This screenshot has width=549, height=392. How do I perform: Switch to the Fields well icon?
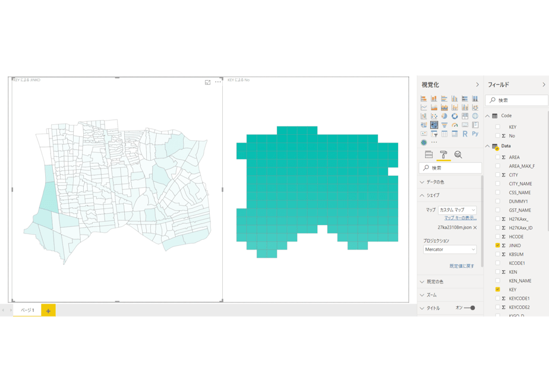pyautogui.click(x=428, y=154)
